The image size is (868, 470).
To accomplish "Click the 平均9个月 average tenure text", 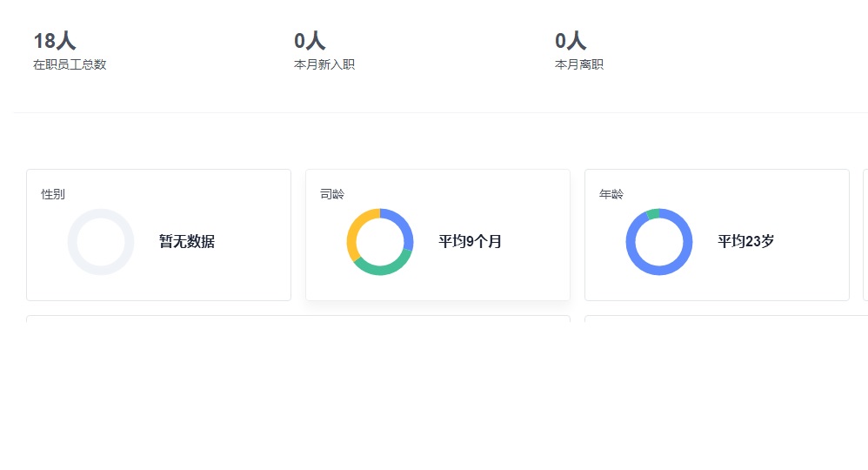I will pyautogui.click(x=470, y=242).
